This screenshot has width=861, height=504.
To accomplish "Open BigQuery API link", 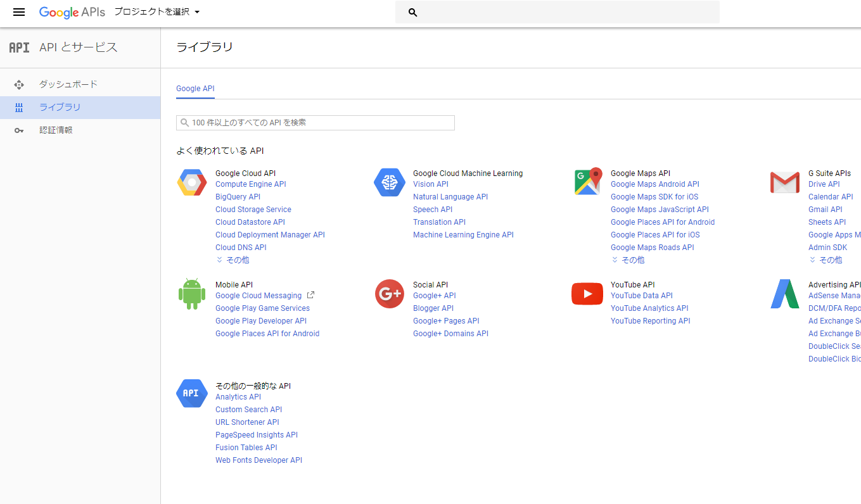I will 238,197.
